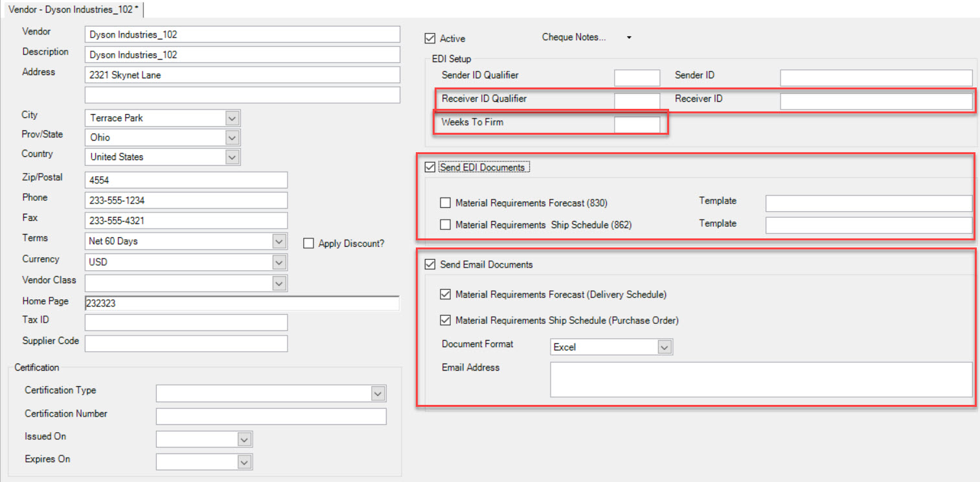Enable Material Requirements Forecast (830) checkbox
This screenshot has height=482, width=980.
point(446,203)
